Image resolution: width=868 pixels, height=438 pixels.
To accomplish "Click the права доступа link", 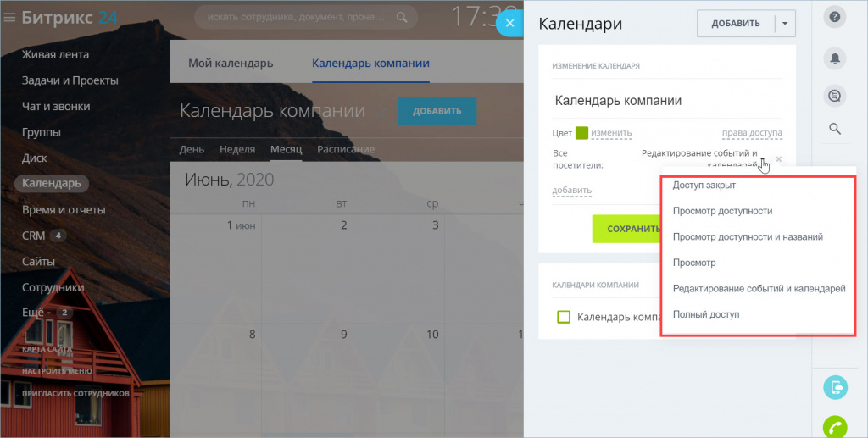I will point(752,133).
